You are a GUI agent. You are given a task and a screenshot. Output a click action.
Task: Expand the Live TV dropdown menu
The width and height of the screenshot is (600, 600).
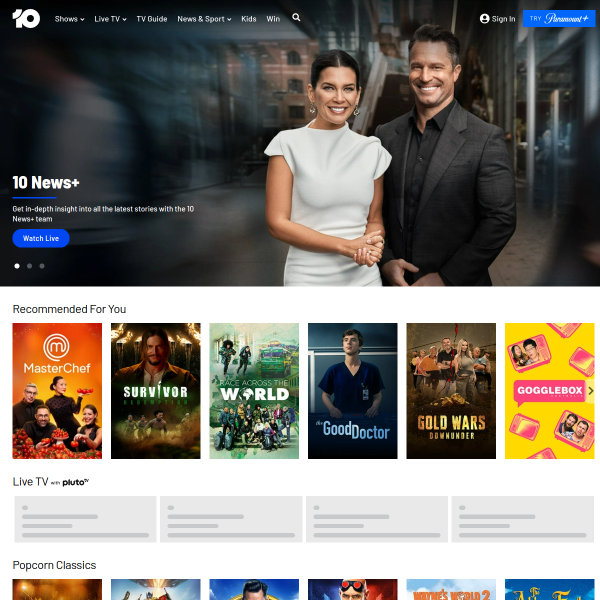(110, 19)
